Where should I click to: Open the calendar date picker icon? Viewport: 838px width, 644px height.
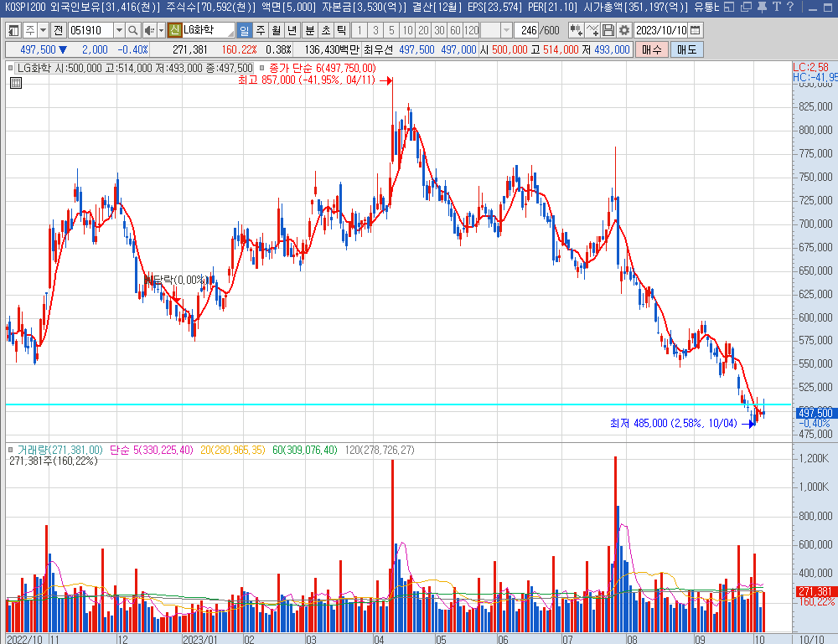696,30
